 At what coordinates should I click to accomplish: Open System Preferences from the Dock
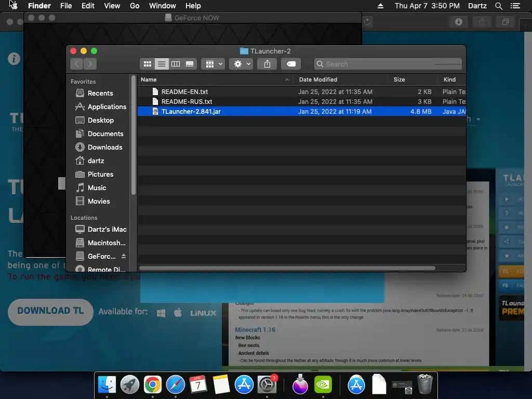[267, 385]
